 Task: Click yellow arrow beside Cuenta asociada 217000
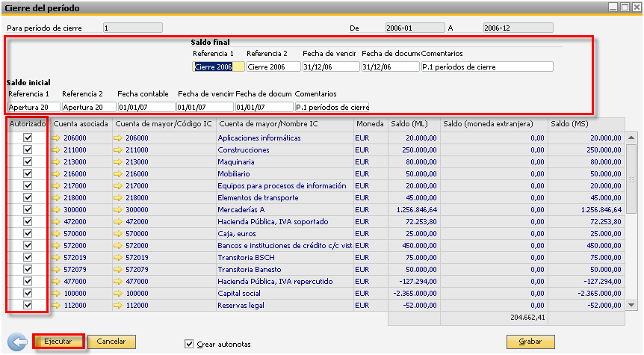pos(56,185)
